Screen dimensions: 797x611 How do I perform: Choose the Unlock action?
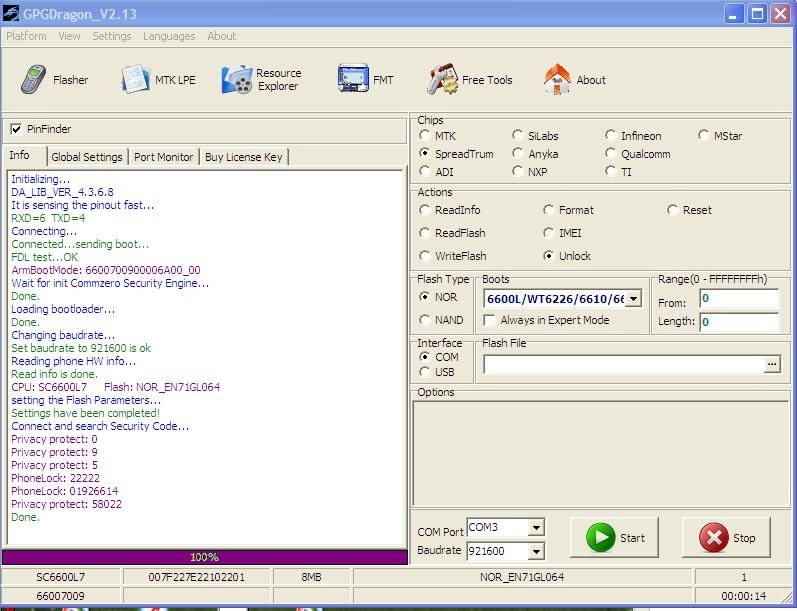pyautogui.click(x=548, y=256)
